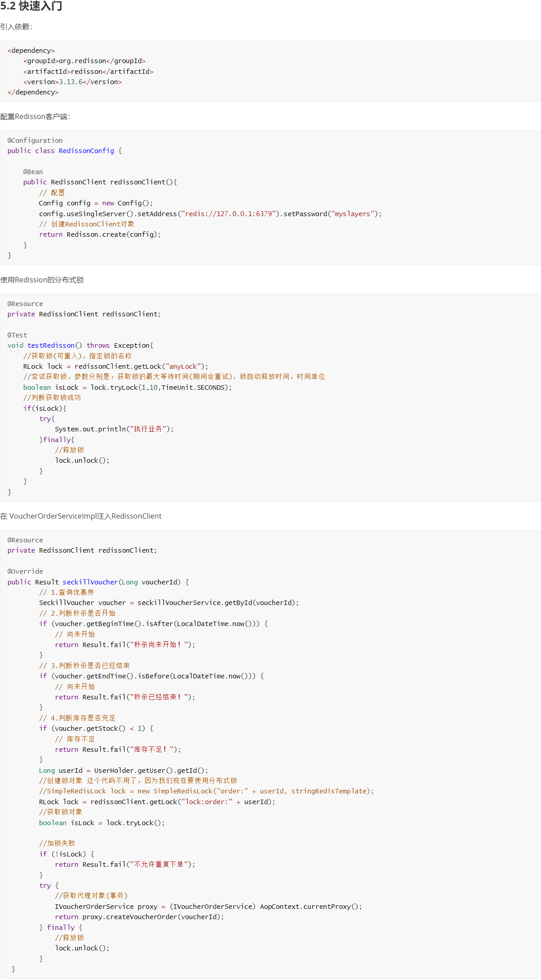
Task: Click the "public class RedissonConfig" declaration
Action: [64, 151]
